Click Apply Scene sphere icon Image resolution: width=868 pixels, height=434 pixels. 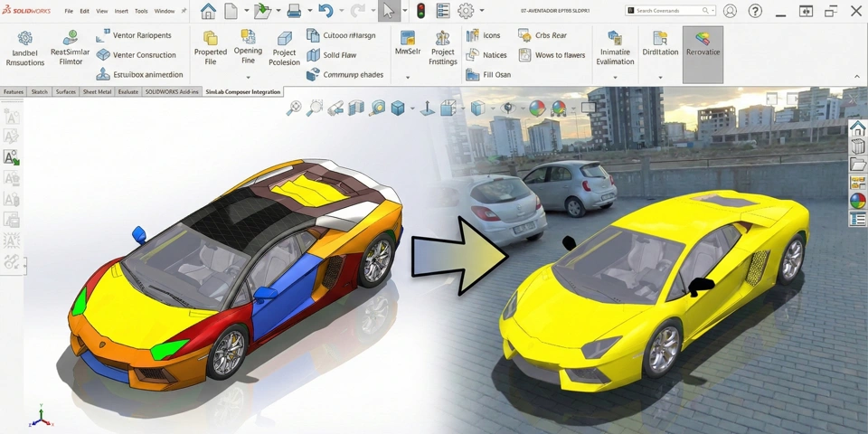click(559, 108)
